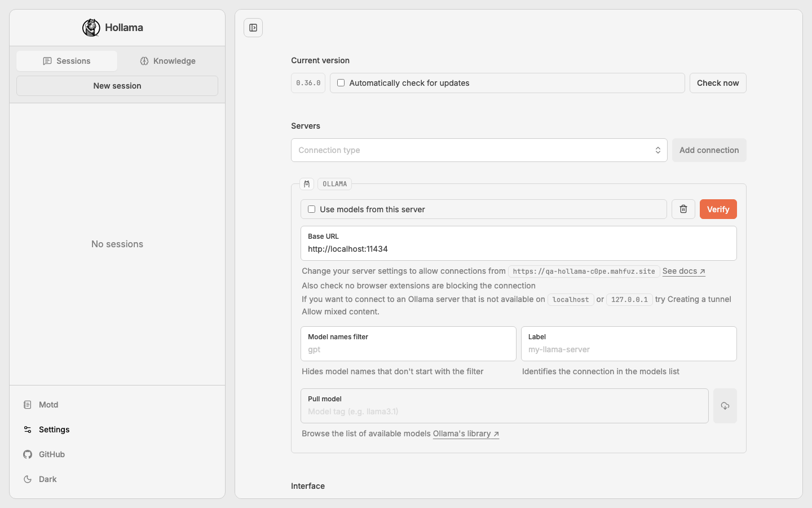Click the 'localhost' code snippet
Image resolution: width=812 pixels, height=508 pixels.
571,300
